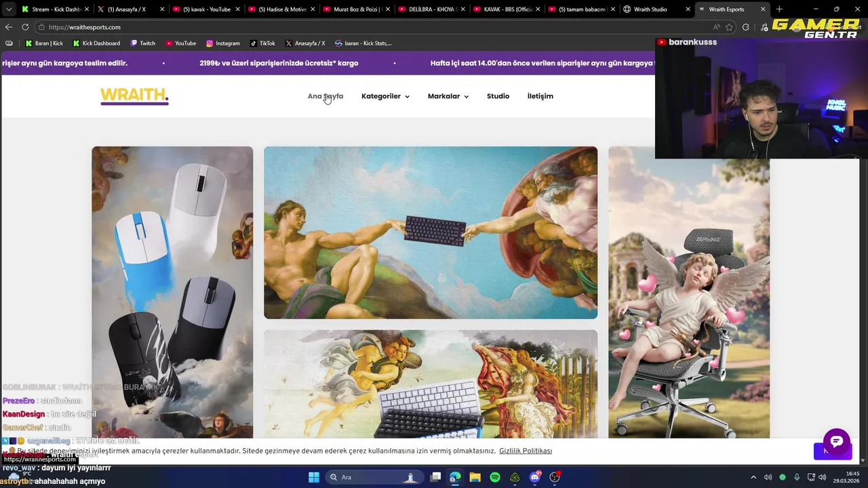Close the Wraith Studio tab

(x=688, y=9)
